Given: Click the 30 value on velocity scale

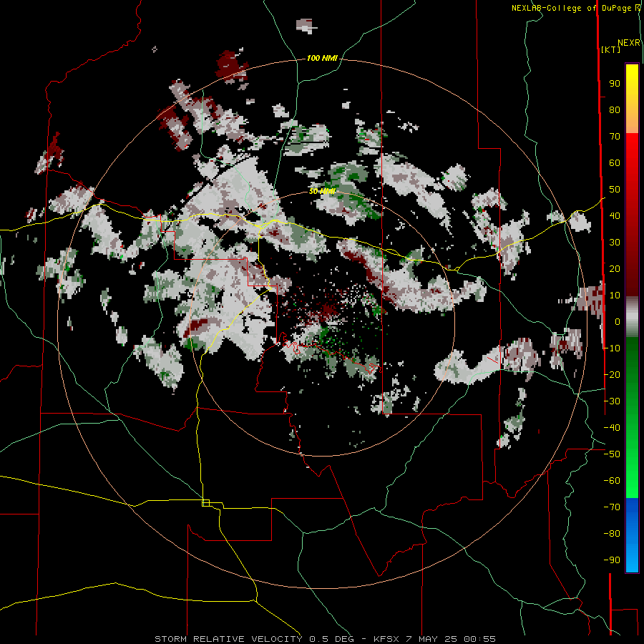Looking at the screenshot, I should click(615, 243).
